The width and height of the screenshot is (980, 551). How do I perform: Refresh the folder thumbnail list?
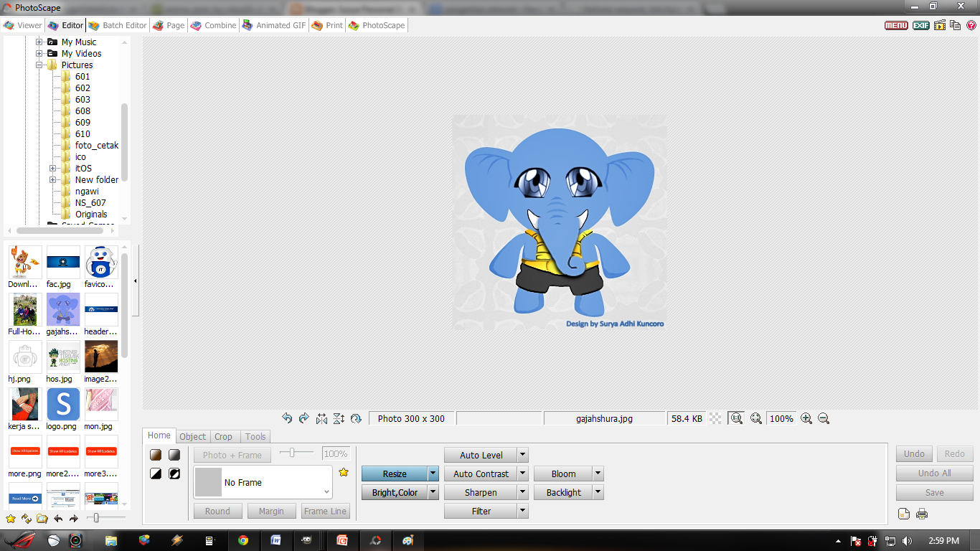[x=27, y=518]
